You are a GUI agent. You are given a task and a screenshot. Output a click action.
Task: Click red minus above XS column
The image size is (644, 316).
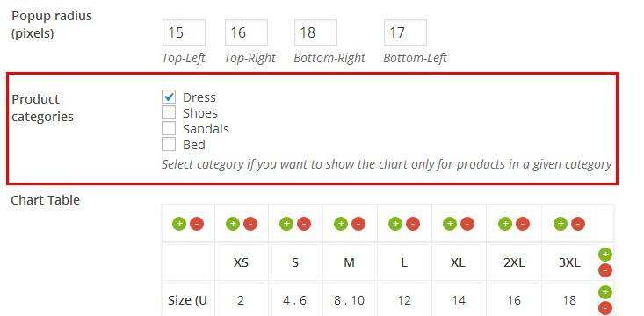click(250, 224)
